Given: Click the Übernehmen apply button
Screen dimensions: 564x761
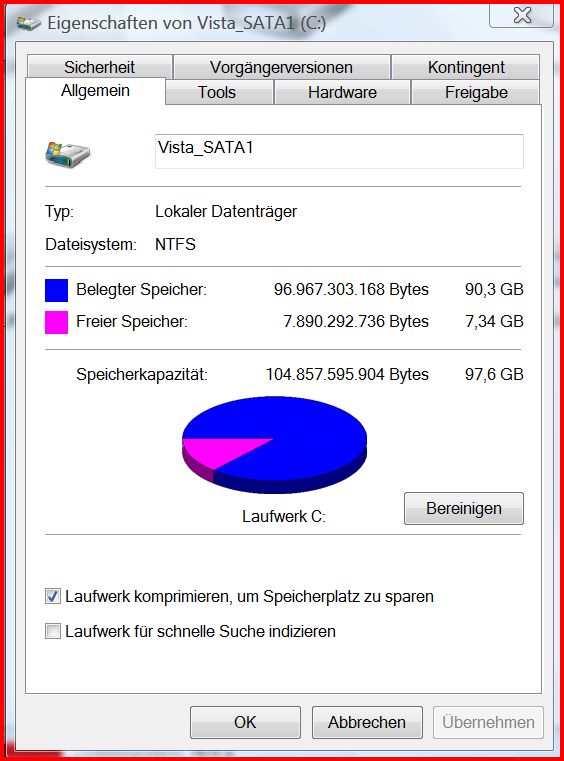Looking at the screenshot, I should (x=488, y=722).
